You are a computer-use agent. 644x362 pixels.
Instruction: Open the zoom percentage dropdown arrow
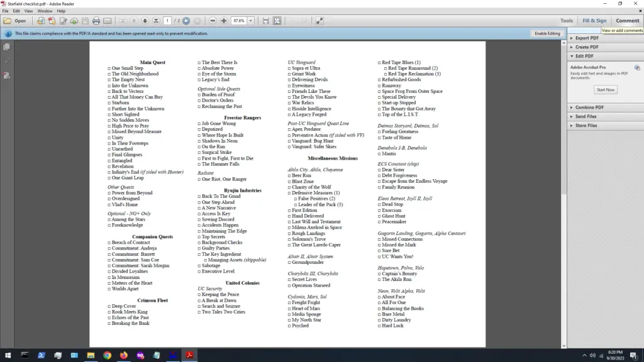[250, 21]
